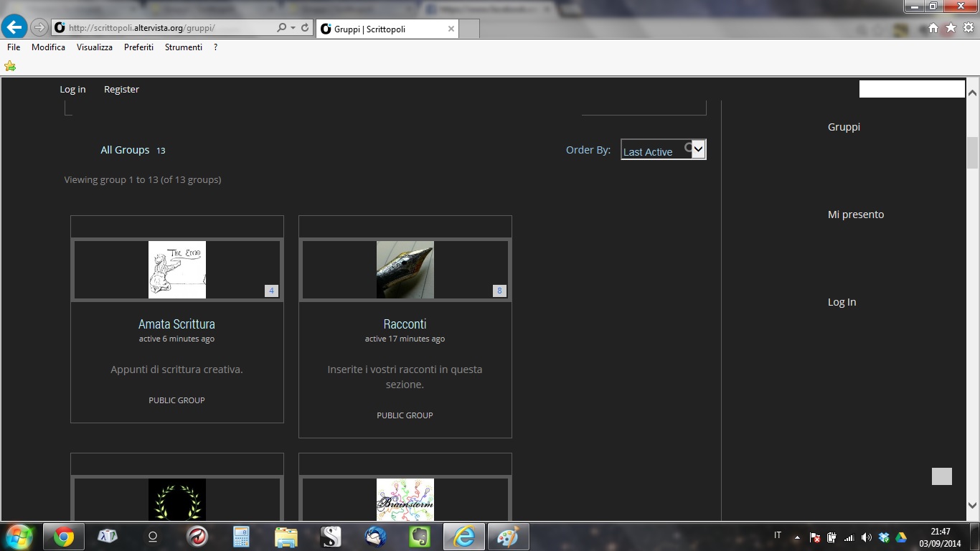
Task: Open Evernote from the taskbar
Action: 420,537
